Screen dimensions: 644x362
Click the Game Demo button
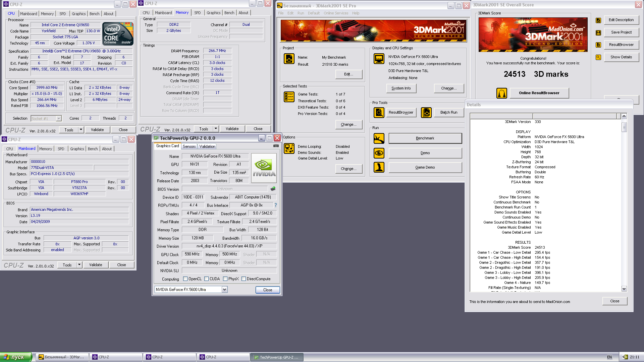pyautogui.click(x=425, y=167)
